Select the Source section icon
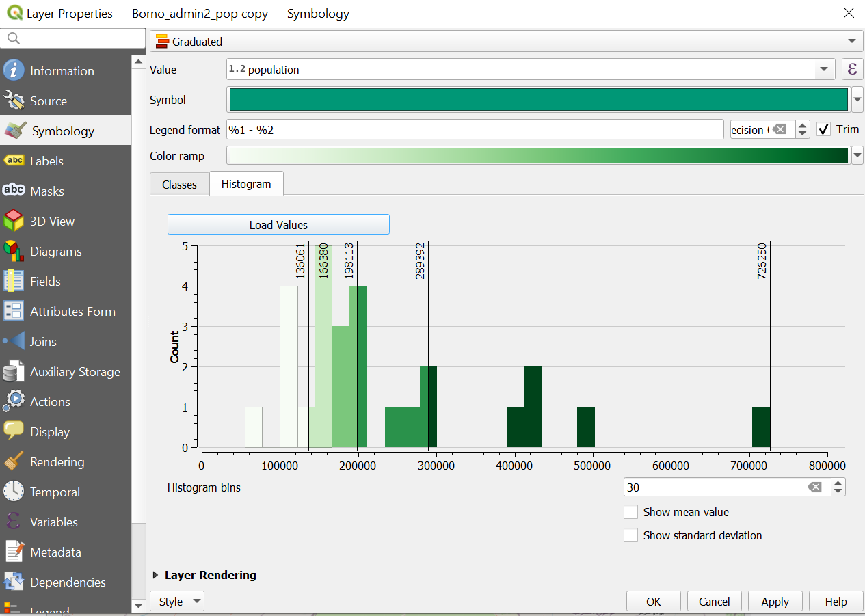Image resolution: width=865 pixels, height=616 pixels. [14, 101]
